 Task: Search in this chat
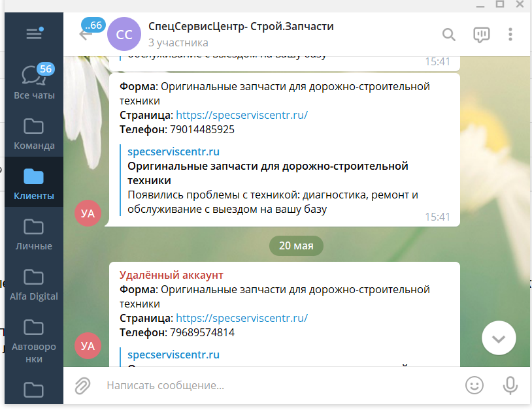tap(448, 34)
